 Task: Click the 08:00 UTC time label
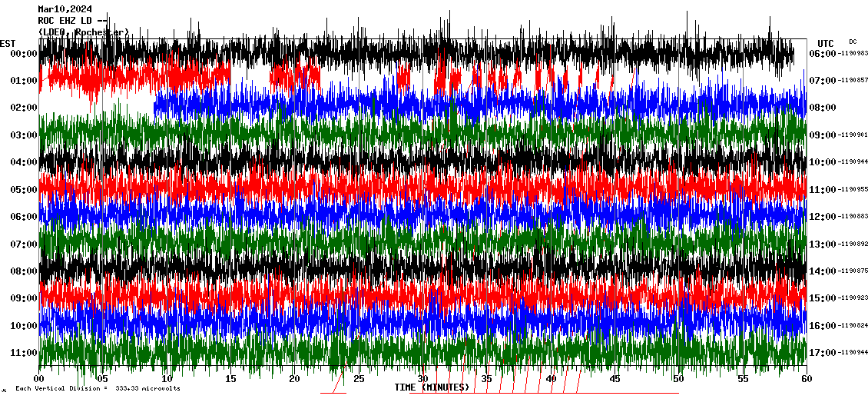[821, 108]
